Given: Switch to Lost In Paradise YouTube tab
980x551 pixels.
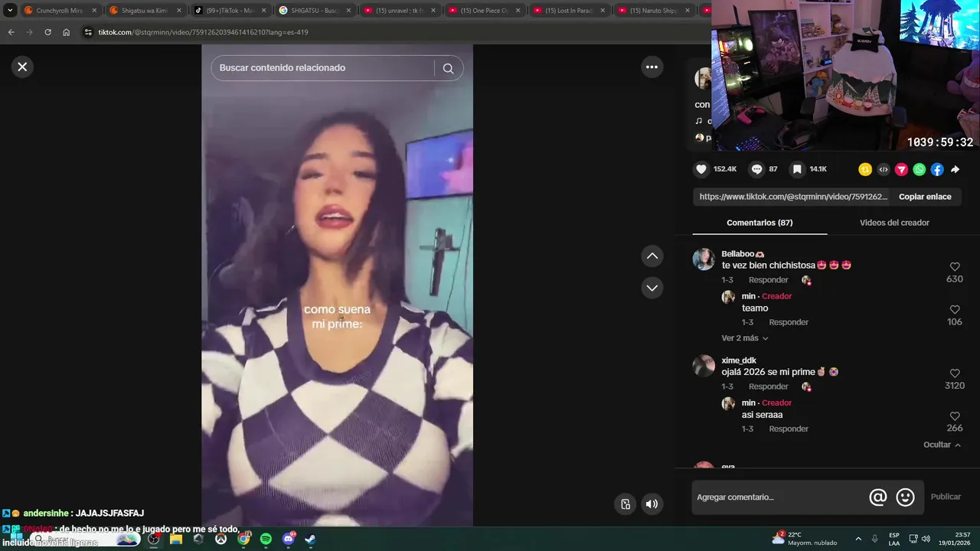Looking at the screenshot, I should [x=570, y=11].
